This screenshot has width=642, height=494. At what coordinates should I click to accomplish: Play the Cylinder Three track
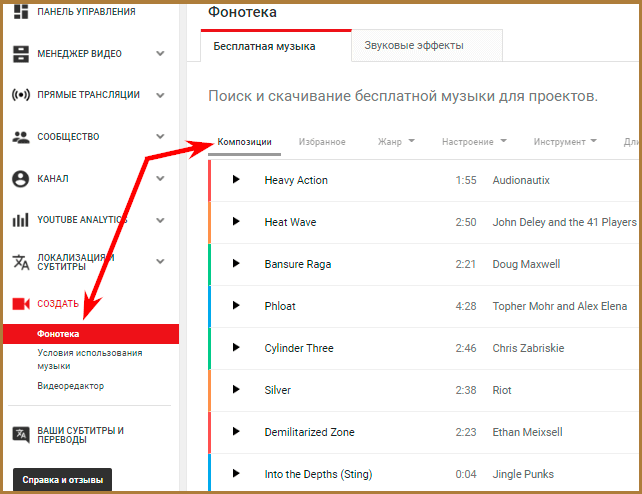point(236,347)
